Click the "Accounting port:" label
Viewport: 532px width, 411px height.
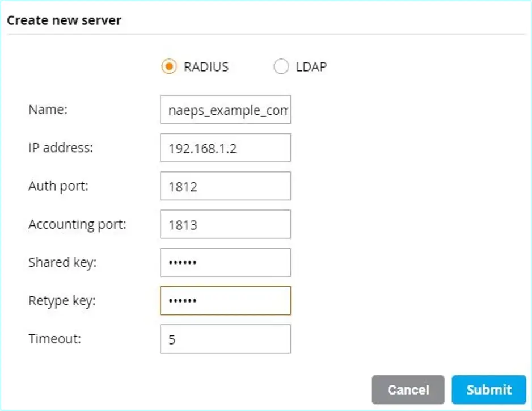tap(77, 225)
